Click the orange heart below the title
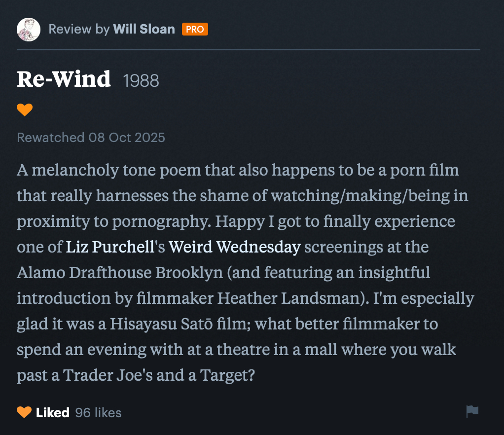The width and height of the screenshot is (504, 435). coord(25,109)
